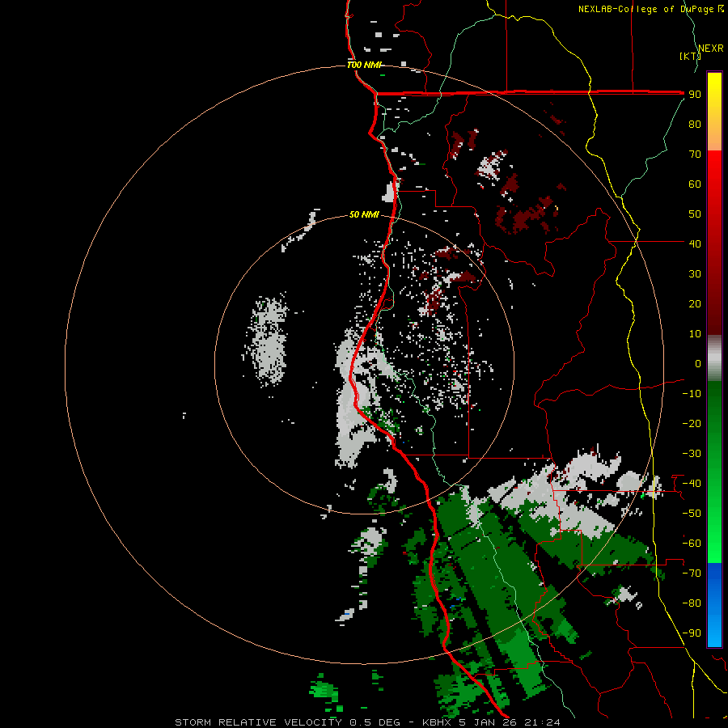Select the -50 value on velocity scale
The image size is (728, 728).
coord(692,513)
